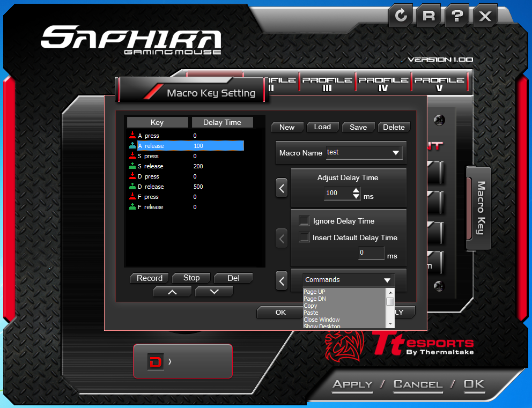This screenshot has height=408, width=532.
Task: Click the Delay Time column header
Action: [222, 122]
